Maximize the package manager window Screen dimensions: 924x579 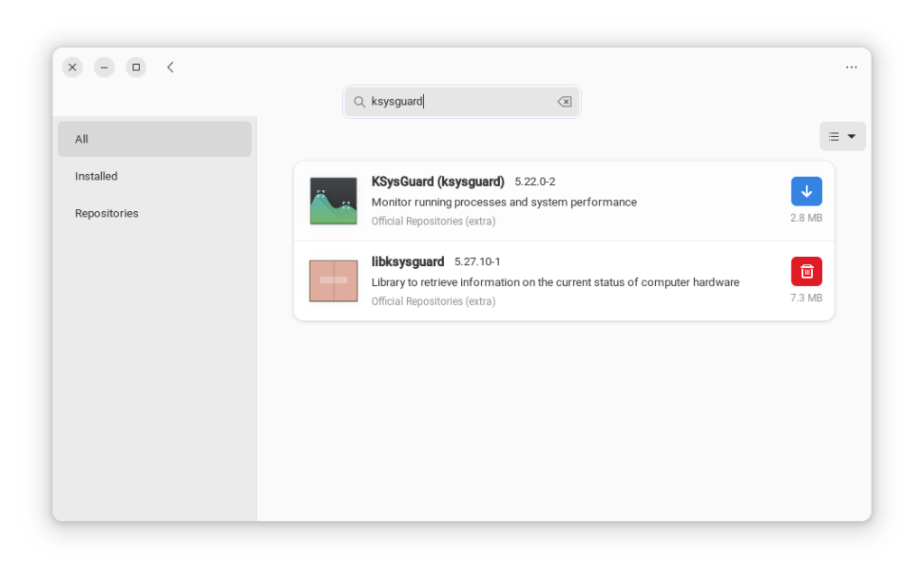coord(136,67)
